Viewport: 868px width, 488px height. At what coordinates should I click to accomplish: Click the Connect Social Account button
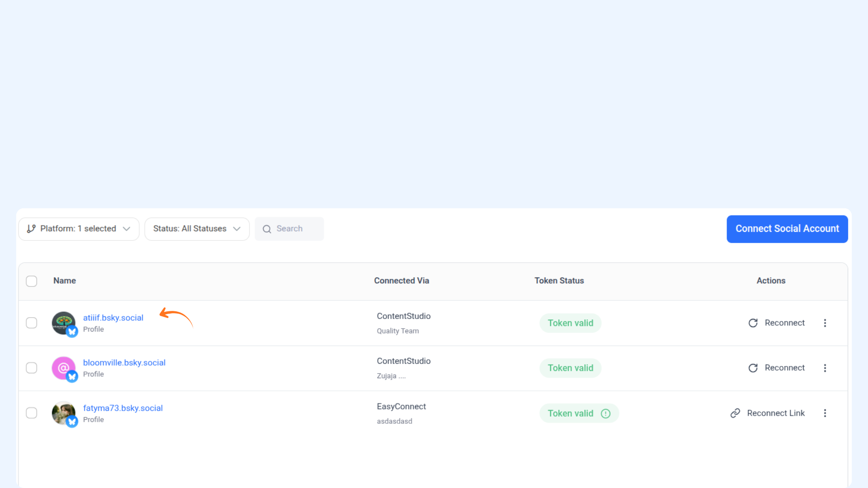(x=787, y=229)
